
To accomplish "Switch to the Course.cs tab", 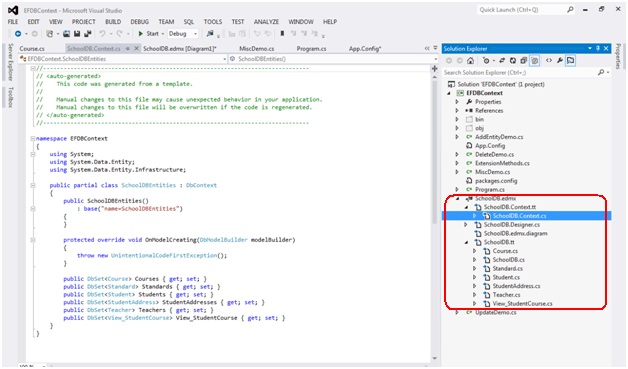I will [32, 48].
